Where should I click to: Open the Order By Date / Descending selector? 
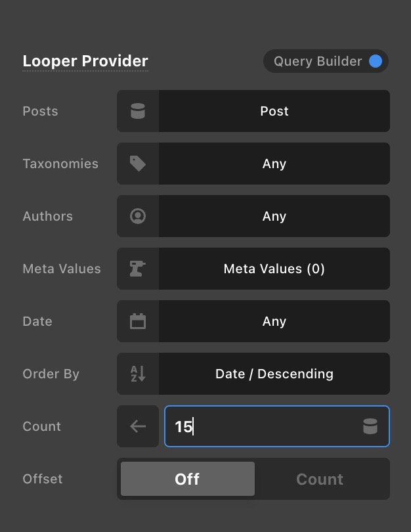pyautogui.click(x=274, y=374)
